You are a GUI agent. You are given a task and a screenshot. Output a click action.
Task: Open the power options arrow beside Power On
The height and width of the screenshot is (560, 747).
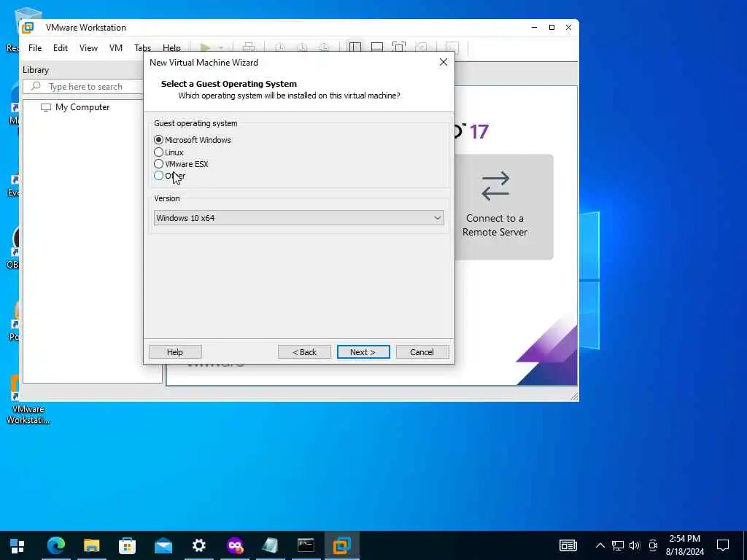221,47
